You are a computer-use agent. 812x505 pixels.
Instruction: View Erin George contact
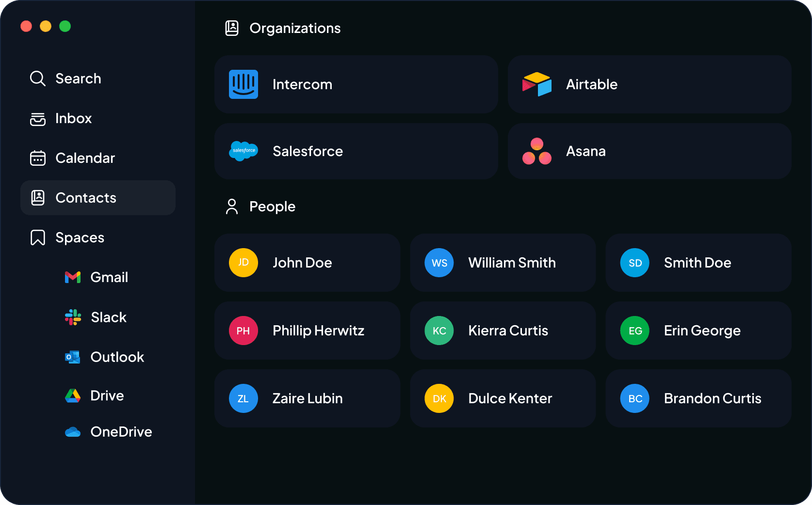(x=698, y=331)
